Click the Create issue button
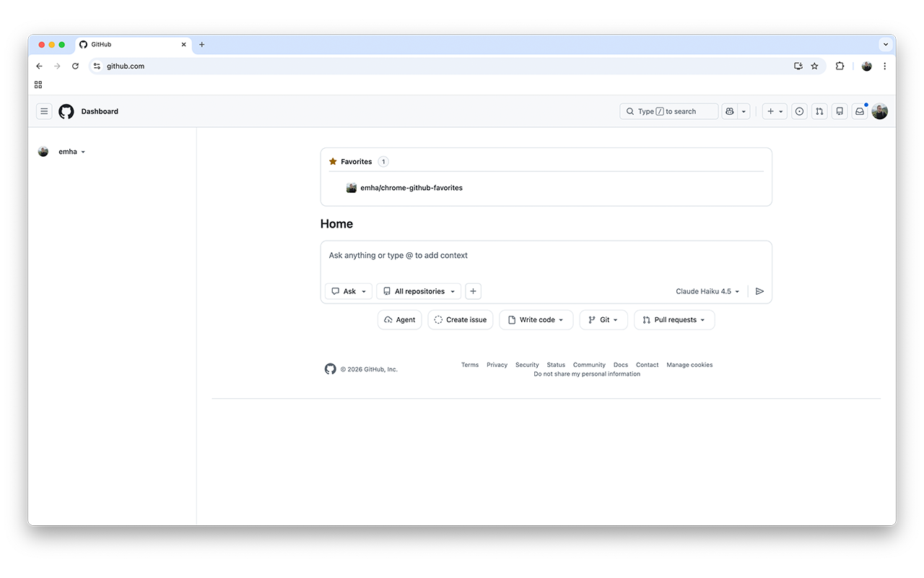This screenshot has width=924, height=578. click(x=461, y=320)
